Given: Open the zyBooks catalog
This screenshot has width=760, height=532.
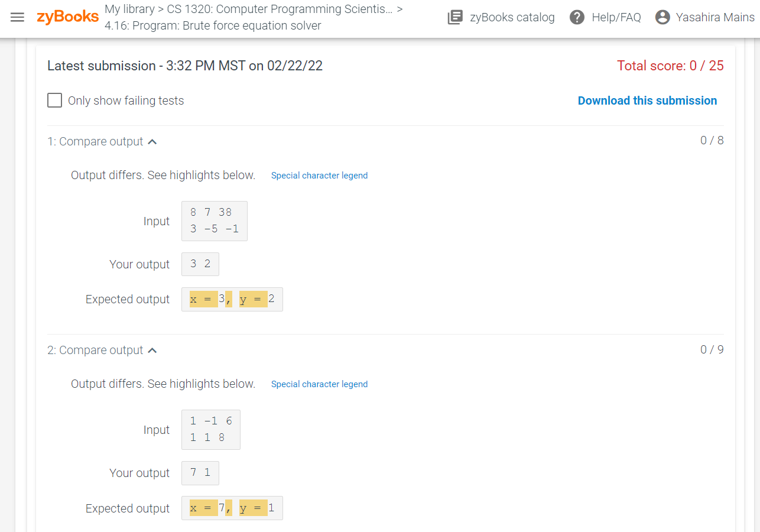Looking at the screenshot, I should coord(501,17).
